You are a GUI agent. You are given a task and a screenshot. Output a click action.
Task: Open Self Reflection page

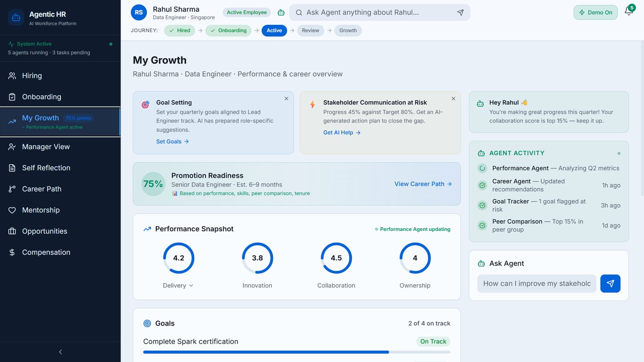pyautogui.click(x=60, y=168)
